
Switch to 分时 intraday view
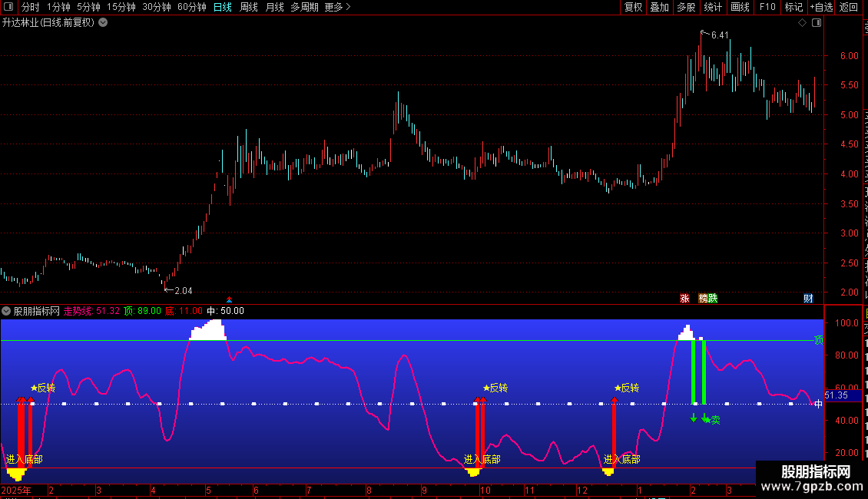31,7
